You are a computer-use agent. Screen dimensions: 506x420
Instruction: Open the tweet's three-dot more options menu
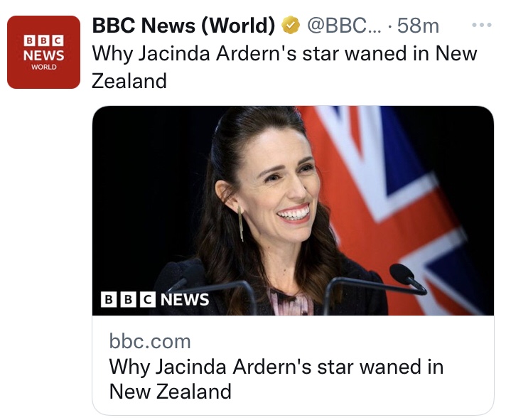point(481,26)
